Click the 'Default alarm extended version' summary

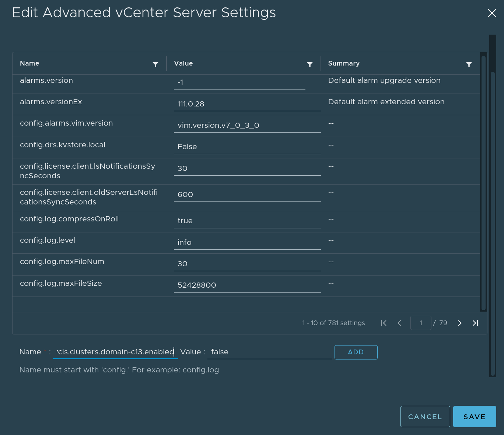(x=386, y=102)
